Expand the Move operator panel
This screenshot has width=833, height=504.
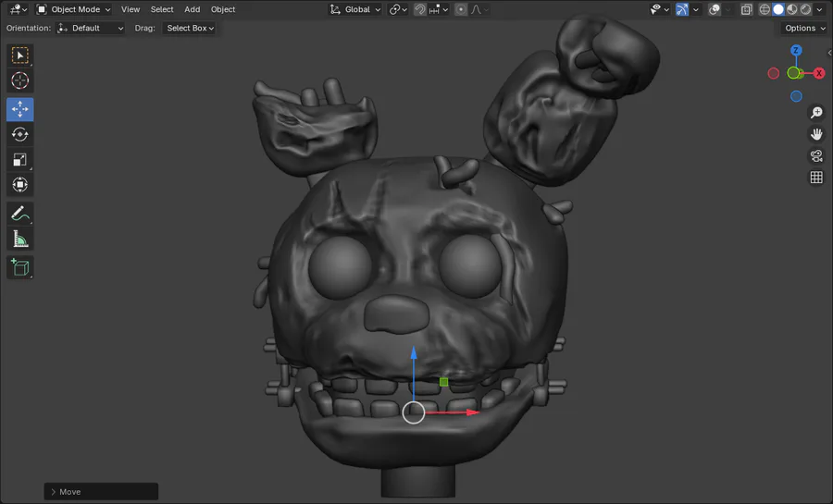point(101,492)
